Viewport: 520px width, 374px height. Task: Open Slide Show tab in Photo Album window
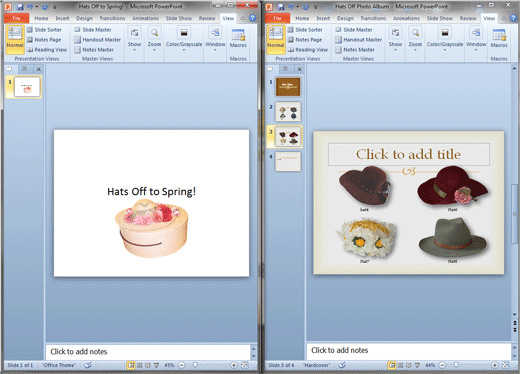[x=440, y=18]
